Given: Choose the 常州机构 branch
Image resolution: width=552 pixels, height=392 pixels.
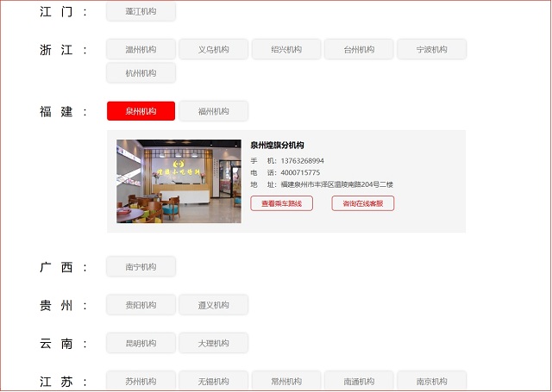Looking at the screenshot, I should 286,381.
